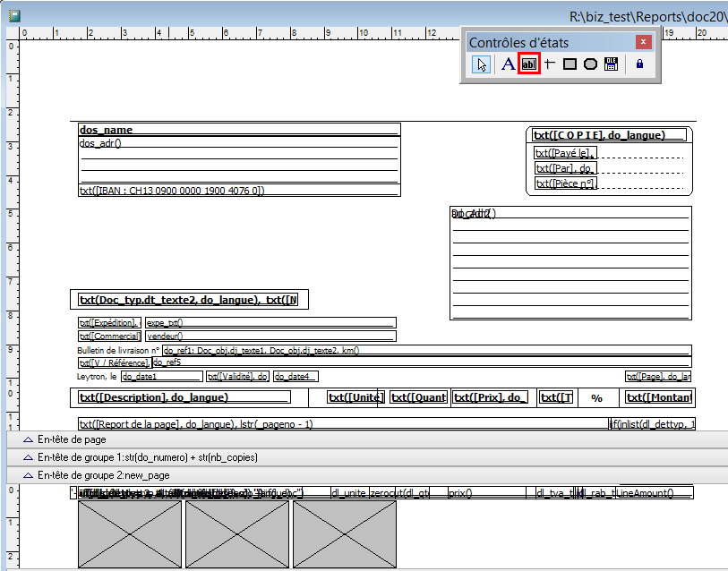Select the do_date4 field
This screenshot has width=728, height=571.
(x=295, y=377)
